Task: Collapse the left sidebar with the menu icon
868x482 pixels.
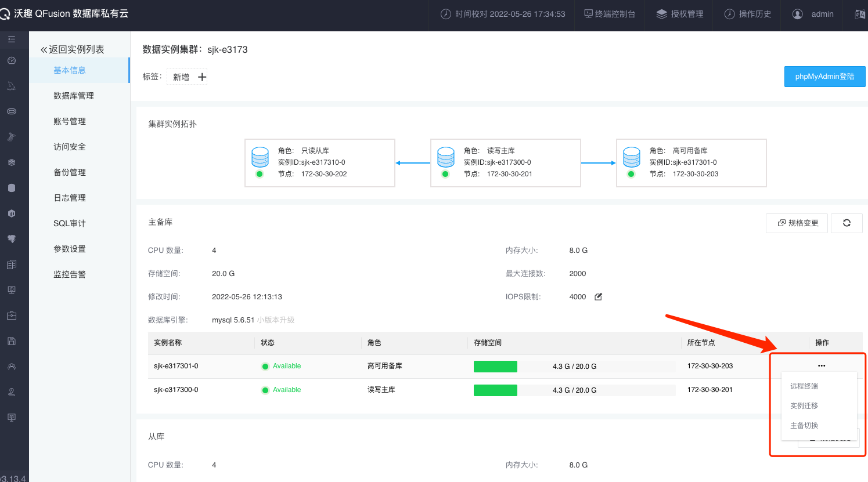Action: (12, 39)
